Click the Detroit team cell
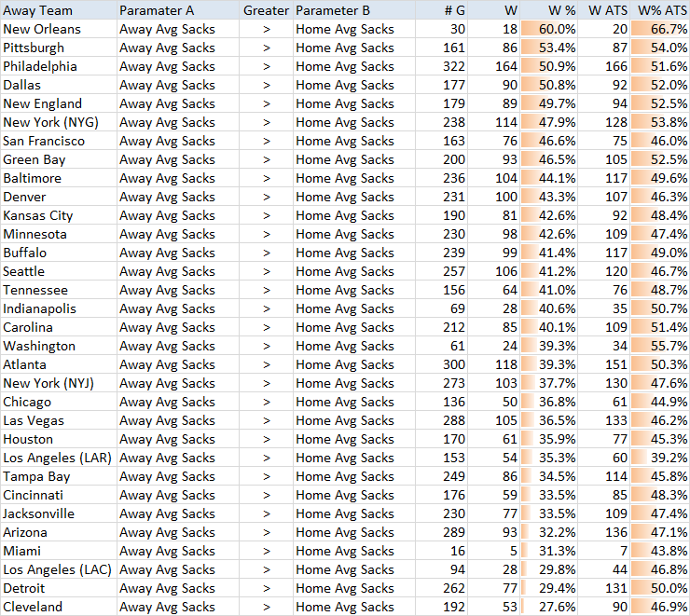The image size is (690, 616). click(x=58, y=588)
